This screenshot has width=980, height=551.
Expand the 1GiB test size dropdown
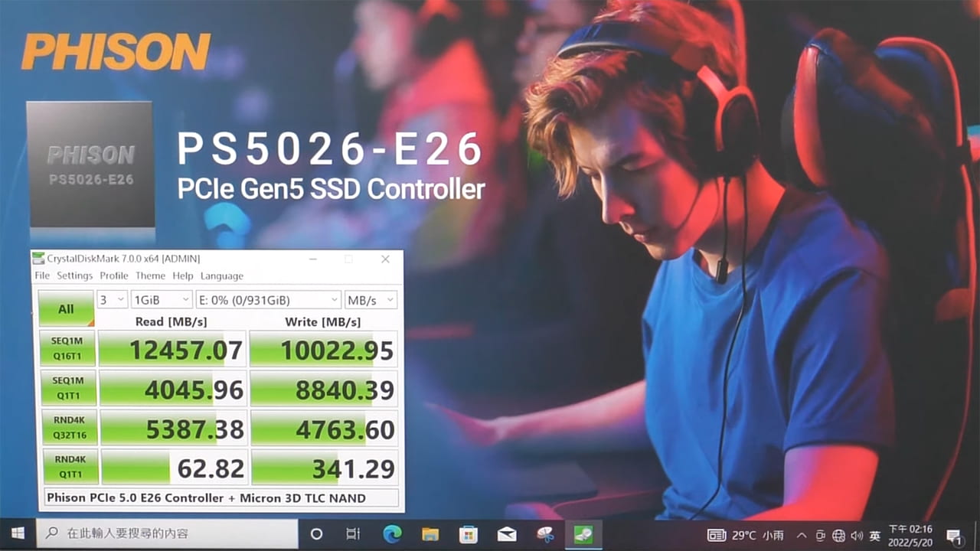pyautogui.click(x=162, y=300)
